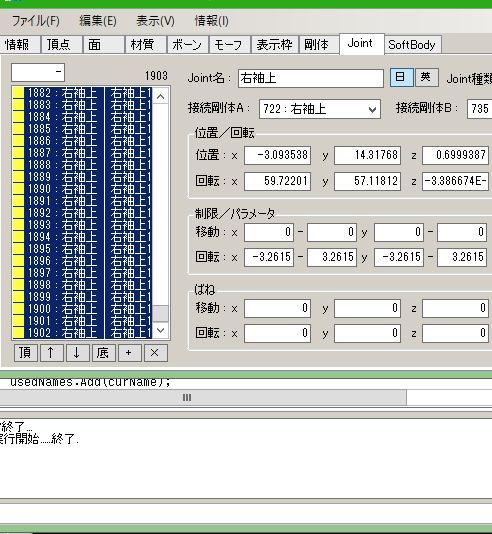
Task: Click the yellow swatch of row 1899
Action: [x=18, y=297]
